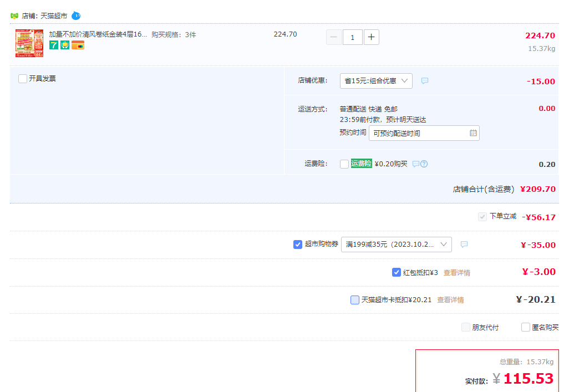This screenshot has height=392, width=564.
Task: Click the 可预约配送时间 delivery time field
Action: [424, 133]
